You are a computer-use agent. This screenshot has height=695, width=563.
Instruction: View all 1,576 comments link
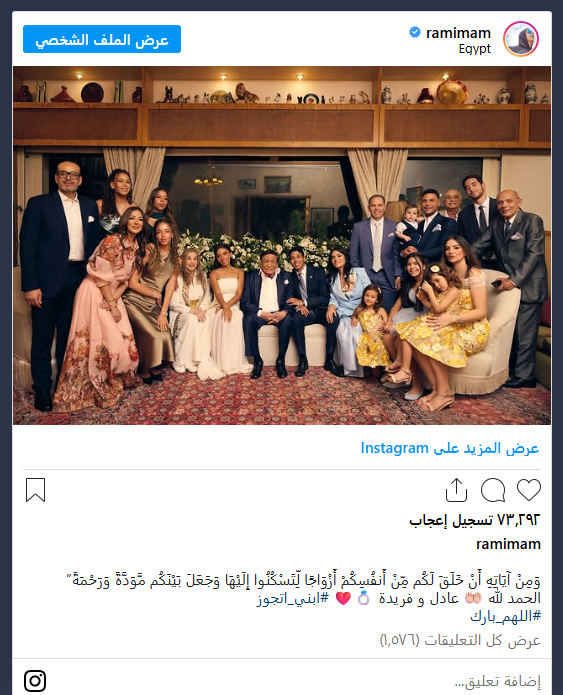[460, 640]
